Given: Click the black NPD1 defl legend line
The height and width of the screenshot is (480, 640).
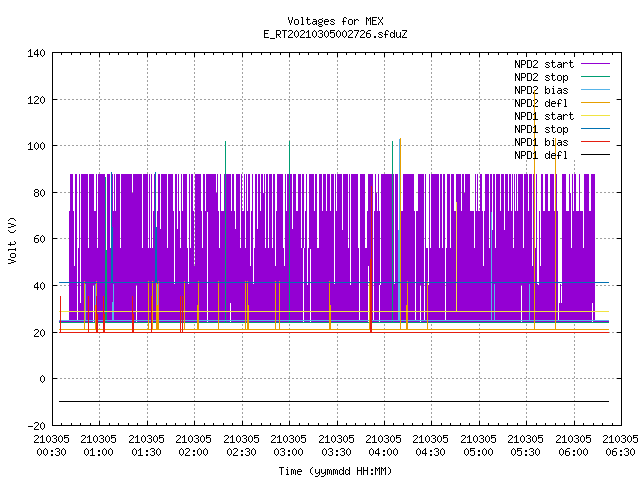Looking at the screenshot, I should [596, 155].
